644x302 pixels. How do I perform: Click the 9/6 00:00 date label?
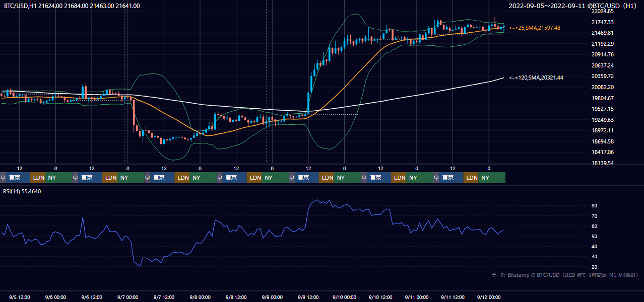pyautogui.click(x=55, y=297)
